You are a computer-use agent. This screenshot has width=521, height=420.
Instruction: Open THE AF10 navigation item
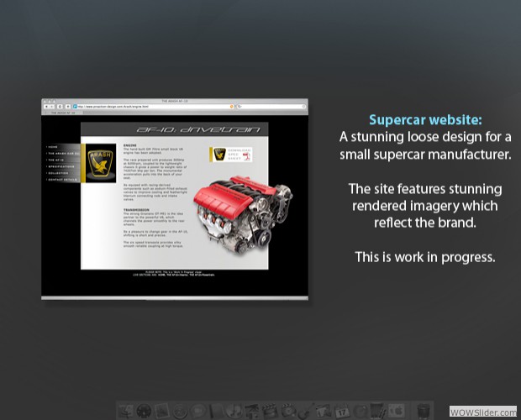(x=55, y=160)
